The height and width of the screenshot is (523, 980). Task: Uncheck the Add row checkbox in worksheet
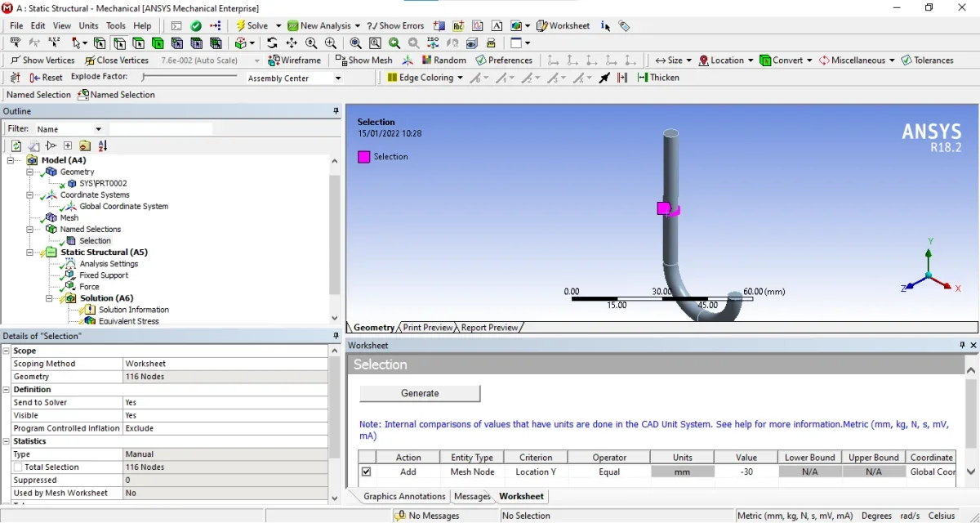(366, 472)
